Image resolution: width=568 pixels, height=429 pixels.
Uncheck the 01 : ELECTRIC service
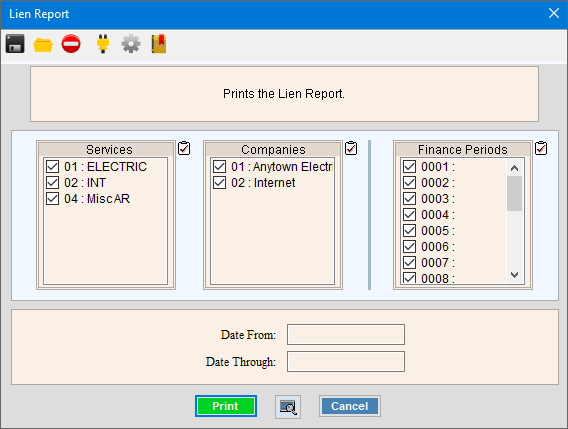click(x=53, y=167)
